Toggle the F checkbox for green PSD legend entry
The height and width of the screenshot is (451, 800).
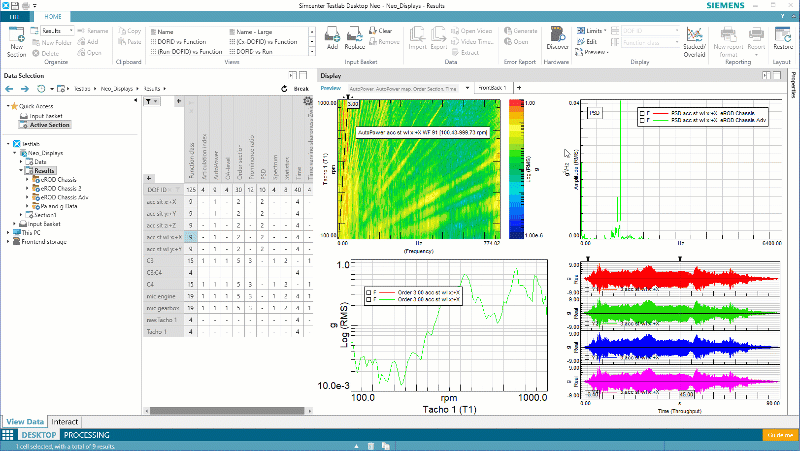(x=642, y=120)
